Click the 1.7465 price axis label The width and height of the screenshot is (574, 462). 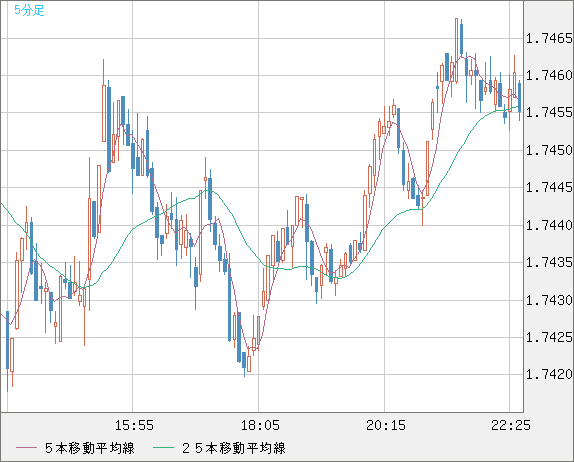coord(549,38)
